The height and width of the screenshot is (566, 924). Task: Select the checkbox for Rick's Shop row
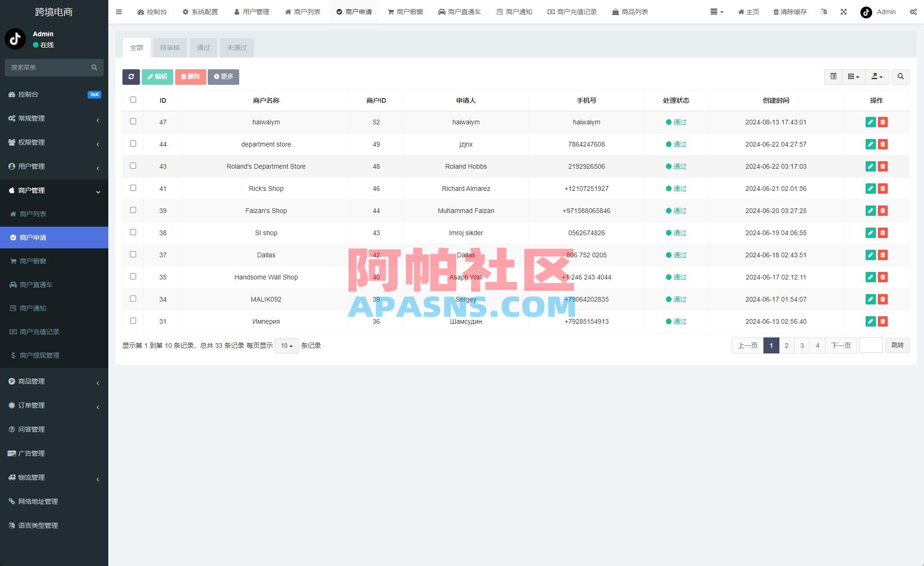click(x=133, y=188)
